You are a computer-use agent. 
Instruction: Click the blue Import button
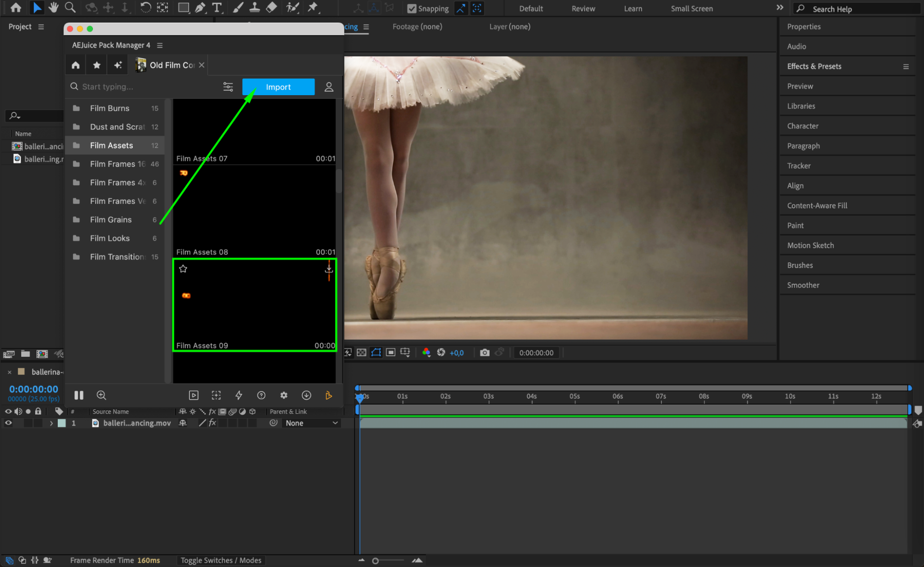pyautogui.click(x=278, y=87)
